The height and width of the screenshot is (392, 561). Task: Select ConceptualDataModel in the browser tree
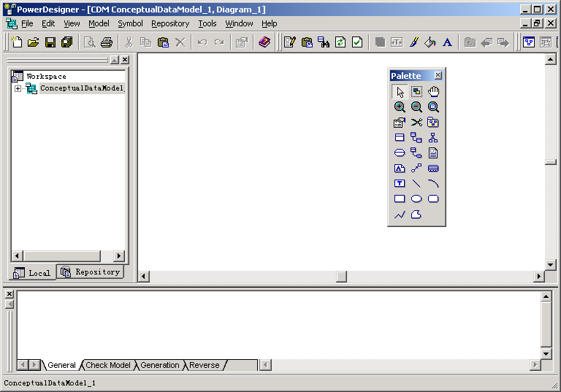coord(82,88)
